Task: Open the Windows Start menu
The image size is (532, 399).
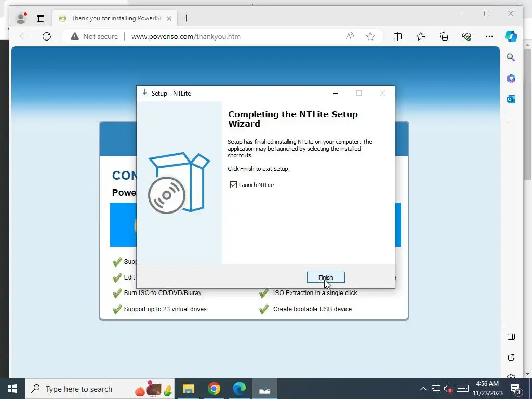Action: pos(12,389)
